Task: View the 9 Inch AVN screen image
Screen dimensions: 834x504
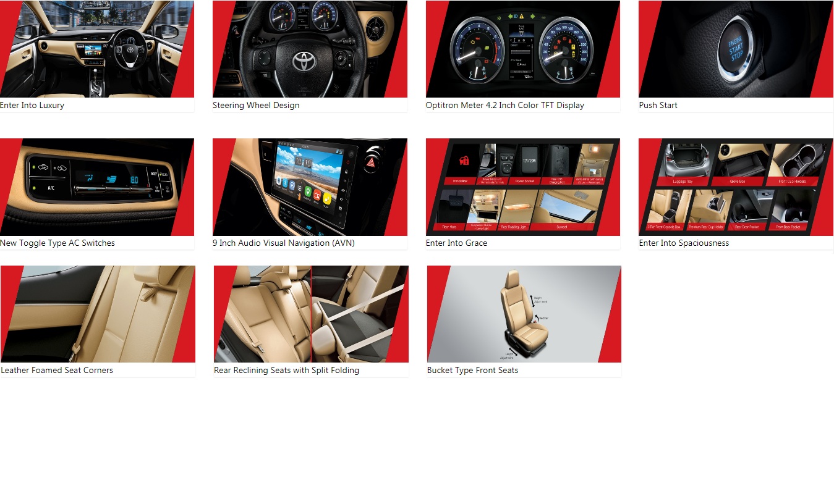Action: click(x=310, y=187)
